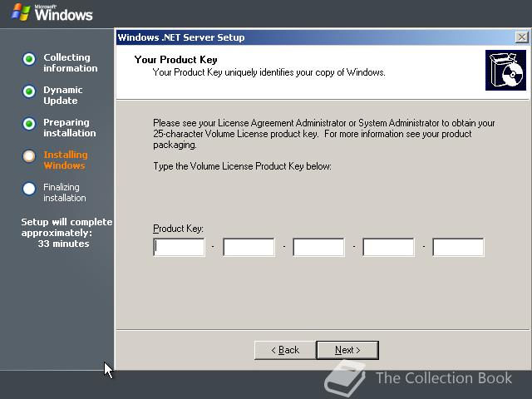The image size is (532, 399).
Task: Click the "Preparing installation" step text
Action: pyautogui.click(x=70, y=127)
